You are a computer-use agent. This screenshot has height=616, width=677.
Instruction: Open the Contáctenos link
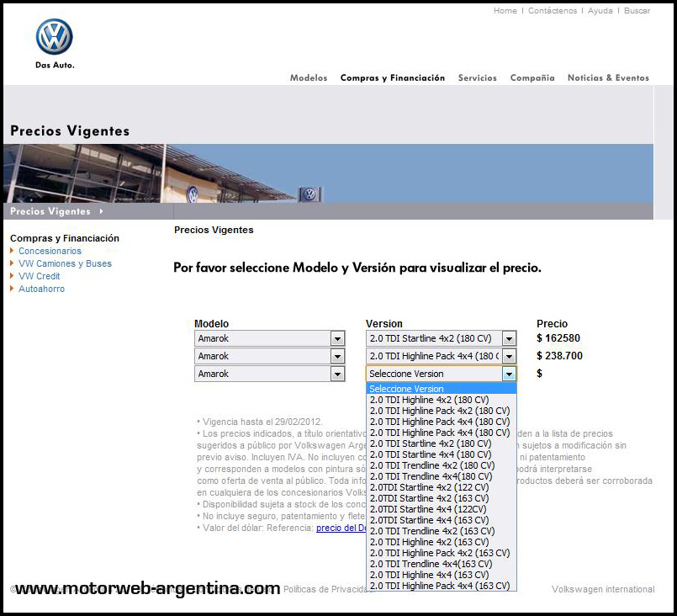click(x=553, y=11)
